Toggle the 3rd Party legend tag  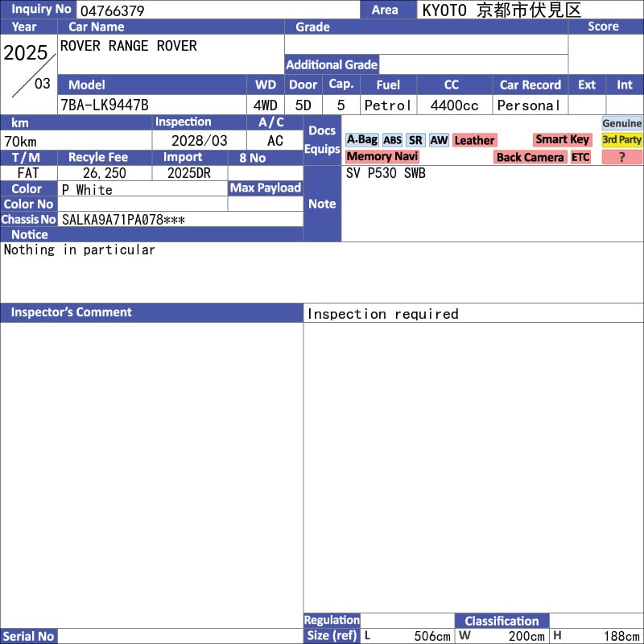(x=622, y=140)
